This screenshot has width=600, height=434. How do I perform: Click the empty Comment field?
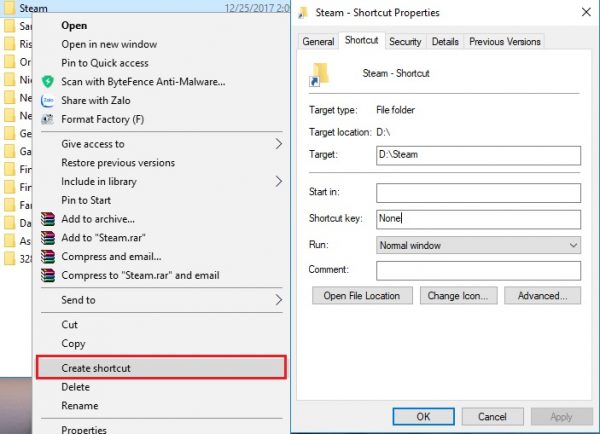coord(478,271)
